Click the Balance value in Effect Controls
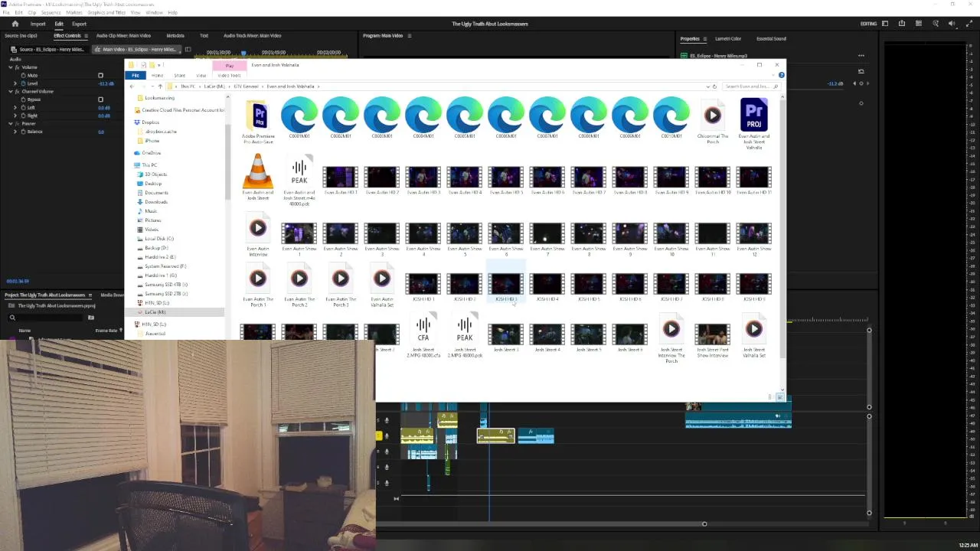This screenshot has height=551, width=980. (101, 132)
